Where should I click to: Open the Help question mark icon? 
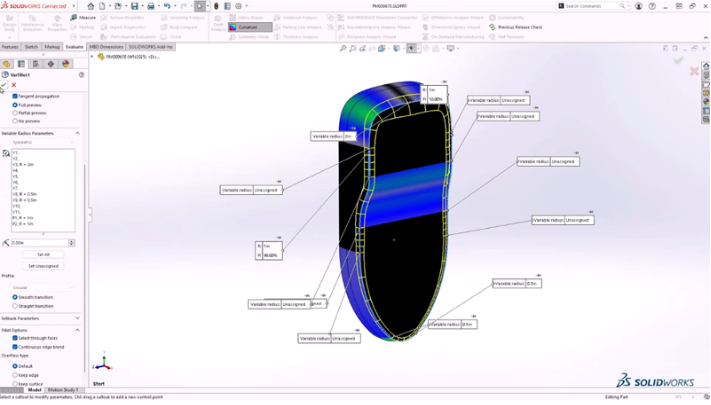(652, 6)
